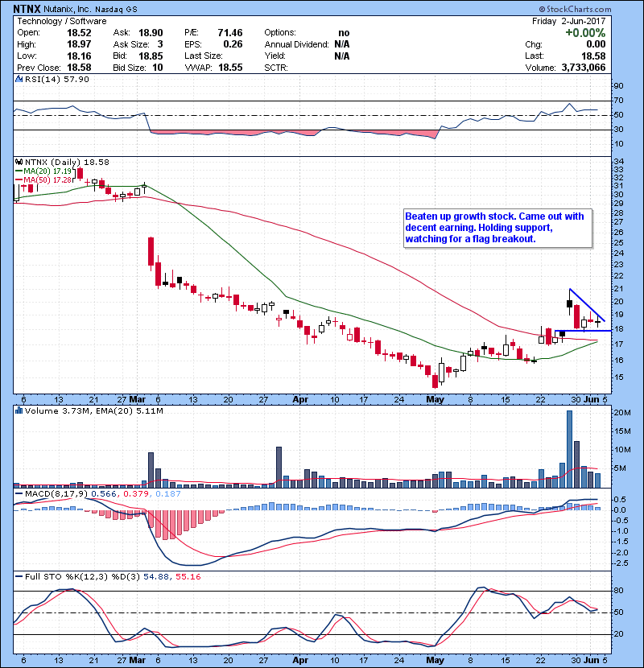Click the Open value 18.52
The height and width of the screenshot is (668, 644).
click(79, 33)
